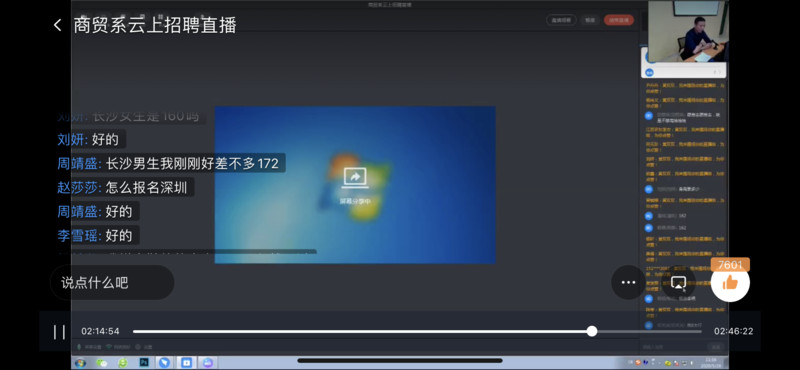Go back using the header arrow
This screenshot has width=800, height=370.
tap(57, 25)
